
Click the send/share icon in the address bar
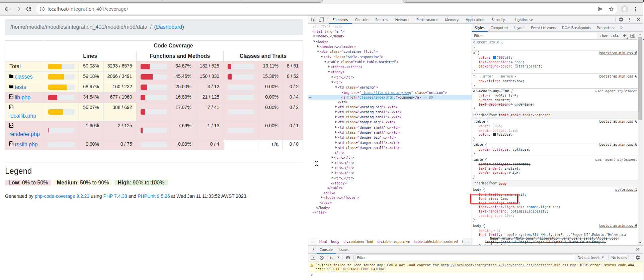coord(600,9)
